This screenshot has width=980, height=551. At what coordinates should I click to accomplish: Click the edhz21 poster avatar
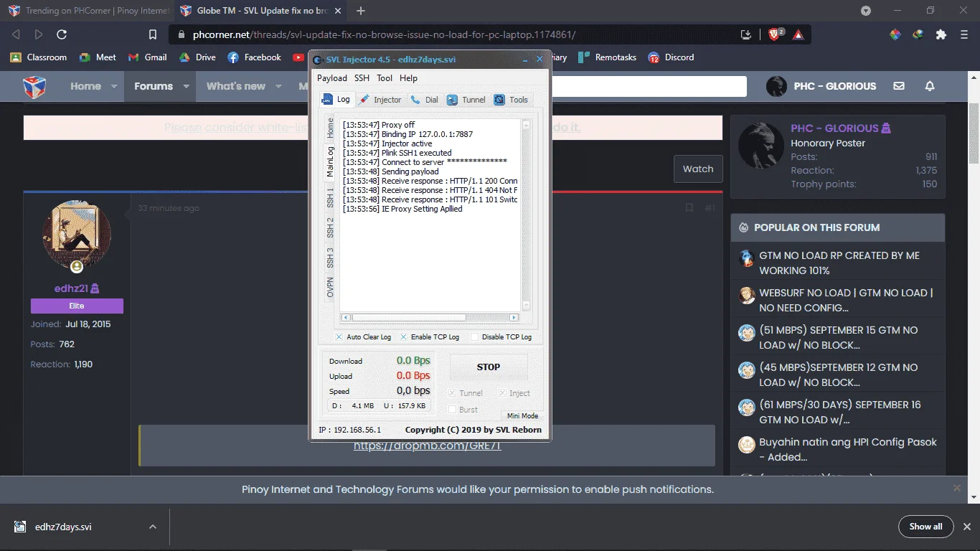(x=77, y=235)
